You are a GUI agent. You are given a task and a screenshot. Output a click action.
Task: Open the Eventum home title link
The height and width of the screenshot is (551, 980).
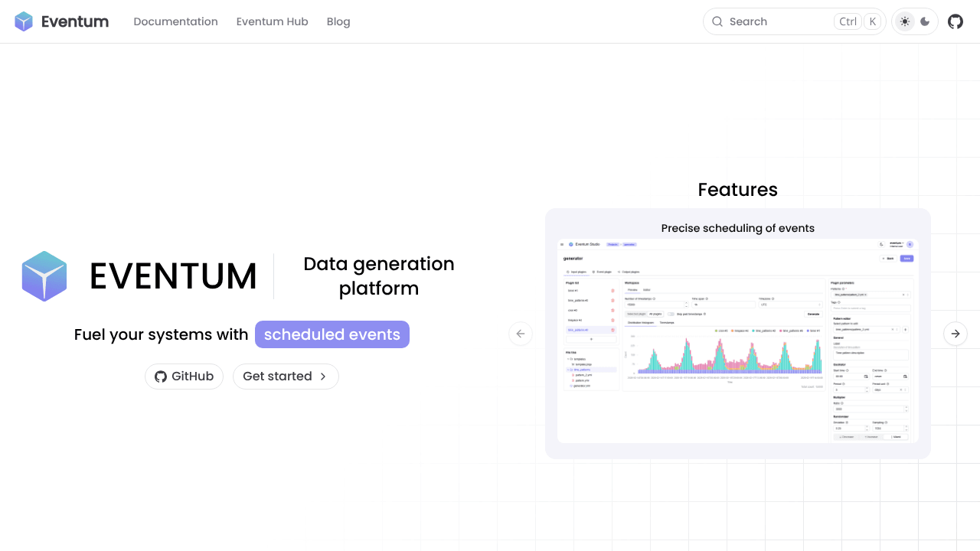(75, 21)
